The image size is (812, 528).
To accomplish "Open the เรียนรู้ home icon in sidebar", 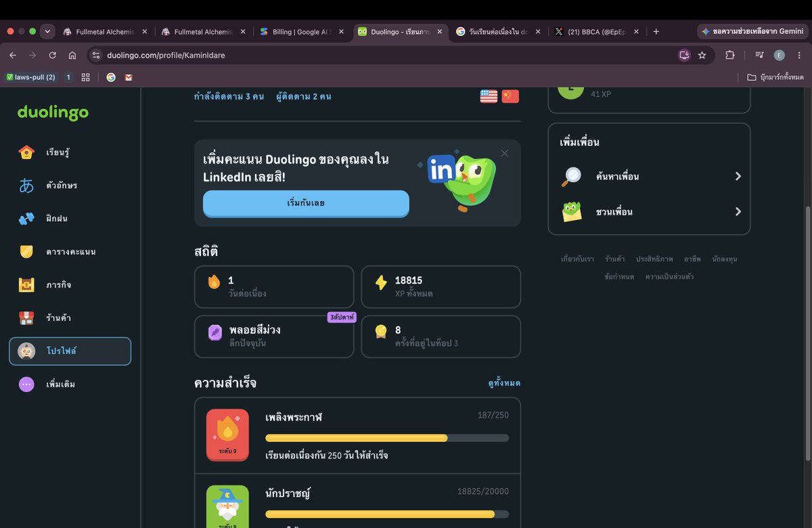I will pyautogui.click(x=26, y=152).
